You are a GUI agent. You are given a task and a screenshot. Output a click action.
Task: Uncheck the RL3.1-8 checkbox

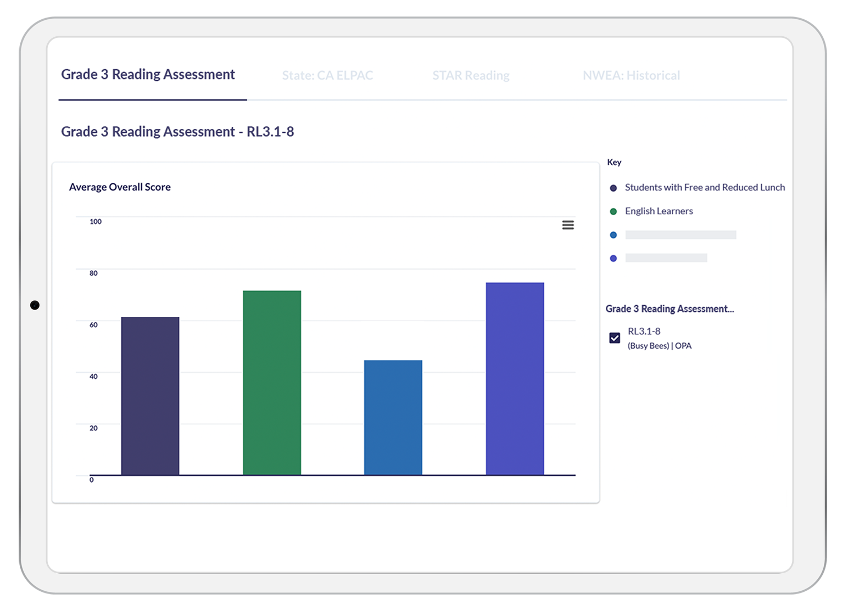[x=615, y=338]
